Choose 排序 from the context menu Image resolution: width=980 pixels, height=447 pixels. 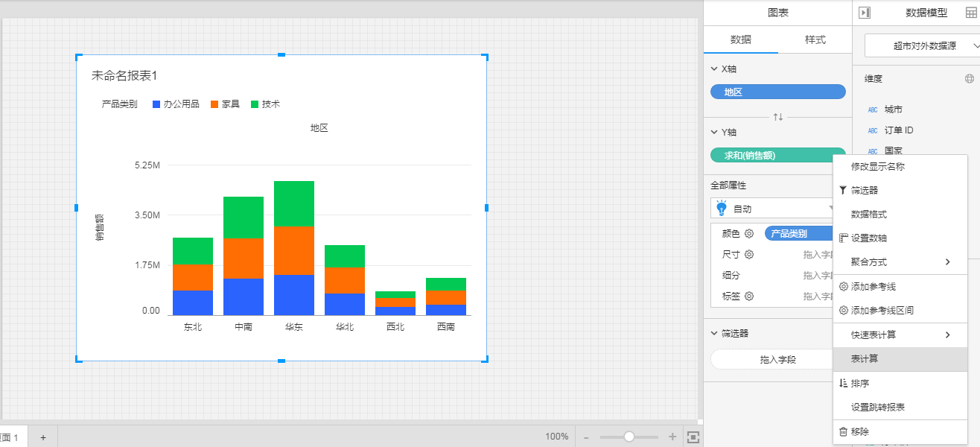click(x=900, y=383)
